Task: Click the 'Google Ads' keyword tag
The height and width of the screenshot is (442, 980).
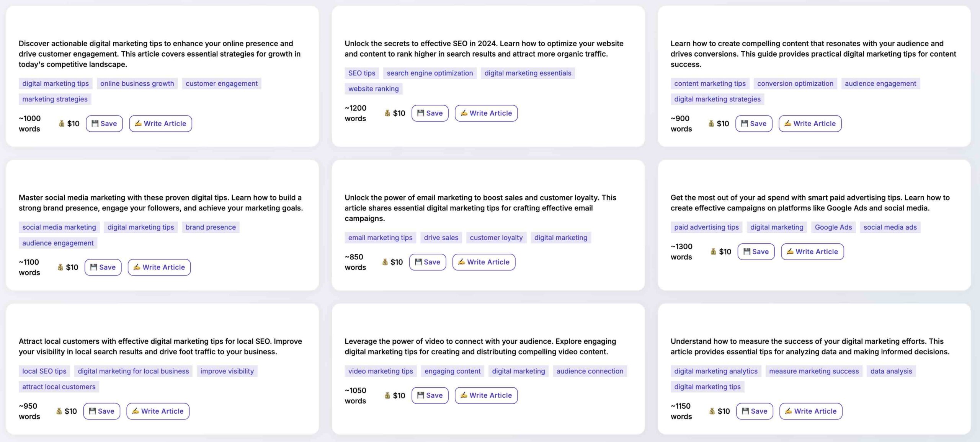Action: (x=833, y=227)
